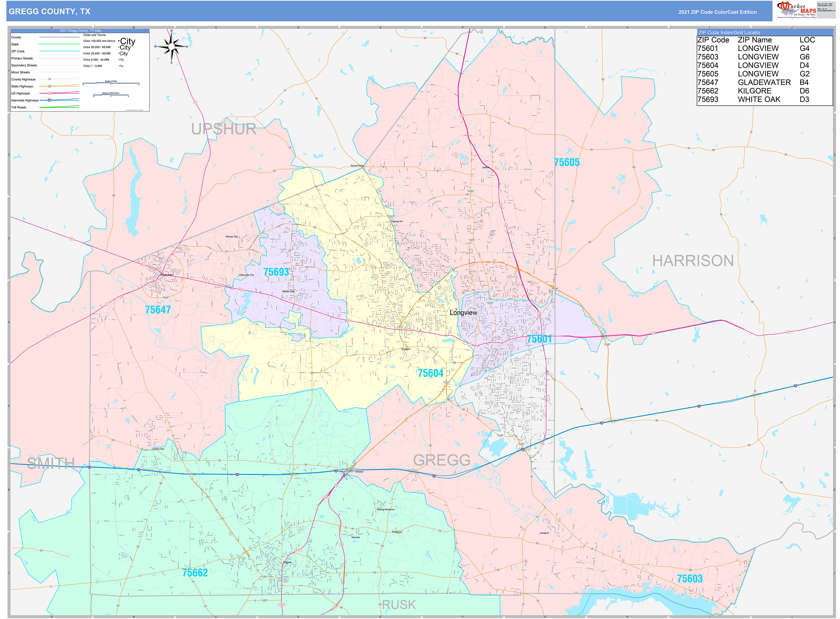The image size is (840, 619).
Task: Click the "2021 Gregg County, TX Map" legend title
Action: pyautogui.click(x=80, y=31)
